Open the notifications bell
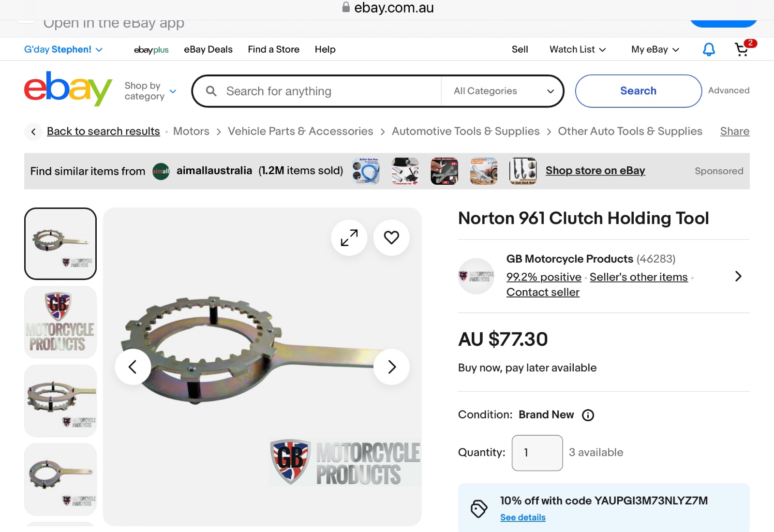The width and height of the screenshot is (774, 532). tap(709, 49)
